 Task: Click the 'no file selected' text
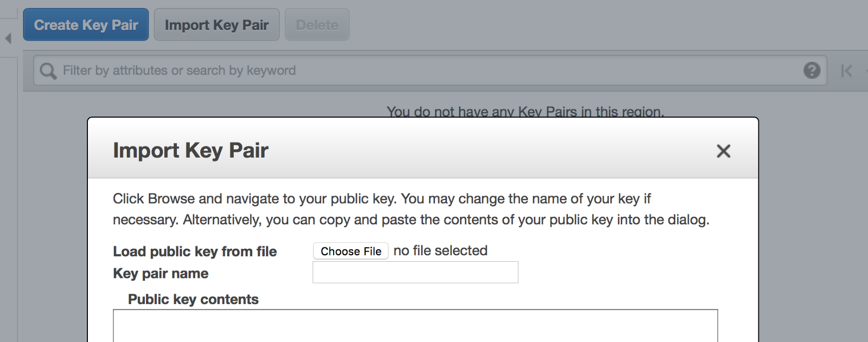click(441, 251)
